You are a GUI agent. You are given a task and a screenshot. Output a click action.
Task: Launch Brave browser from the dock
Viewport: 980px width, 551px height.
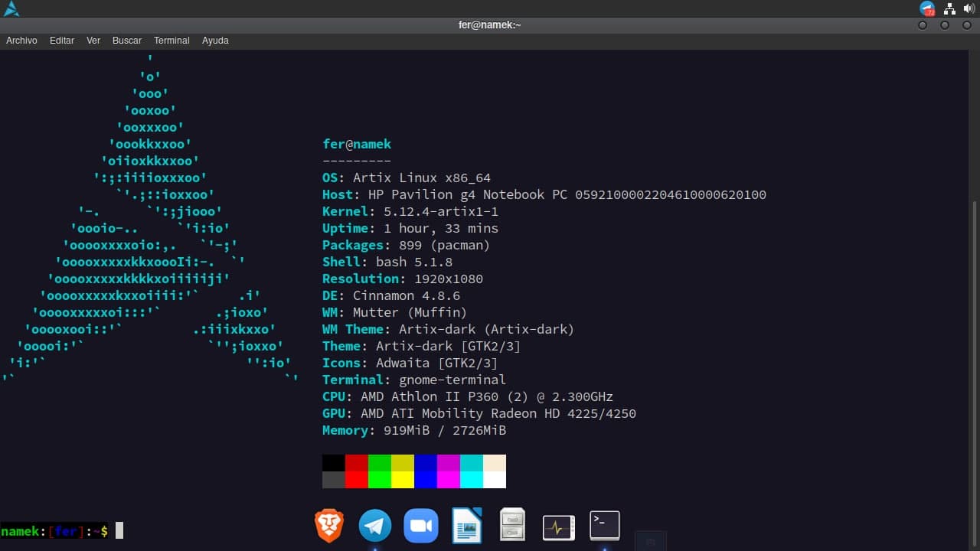point(329,527)
